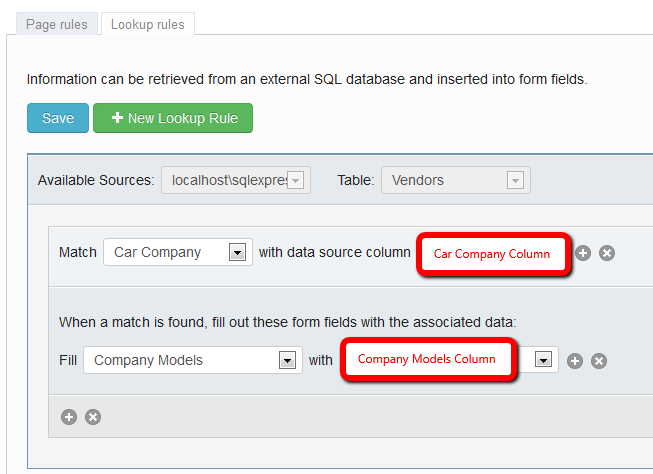Viewport: 653px width, 474px height.
Task: Click the blue Save button
Action: click(x=58, y=118)
